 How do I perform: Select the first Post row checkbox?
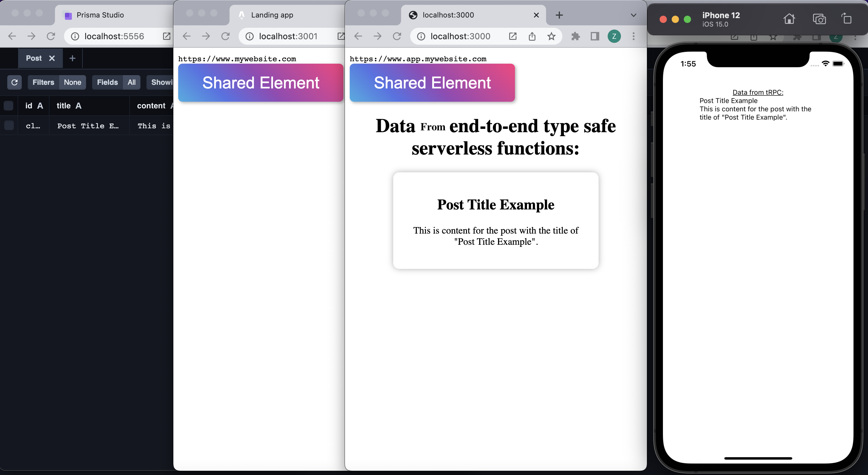(x=8, y=126)
